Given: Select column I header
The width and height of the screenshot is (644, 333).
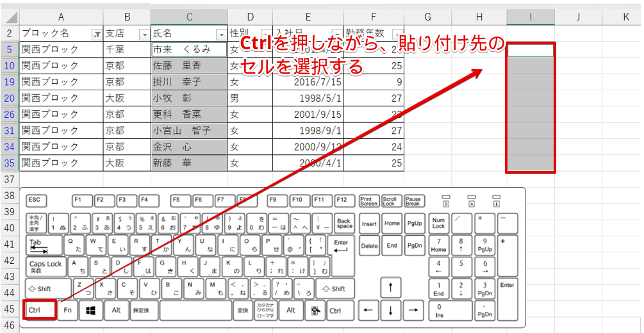Looking at the screenshot, I should tap(531, 17).
